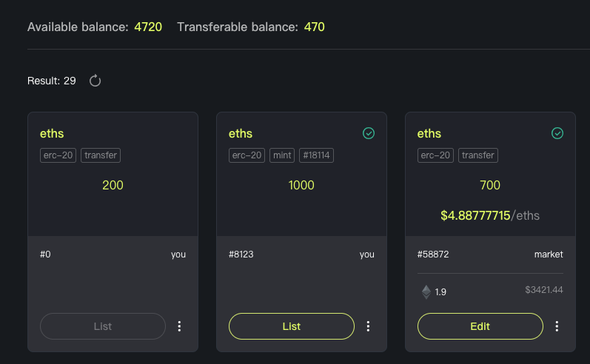Image resolution: width=590 pixels, height=364 pixels.
Task: Click verified checkmark on the 700 eths card
Action: click(557, 133)
